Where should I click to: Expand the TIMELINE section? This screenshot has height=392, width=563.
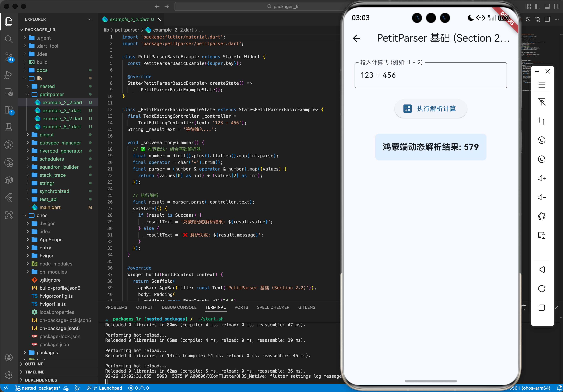point(58,372)
